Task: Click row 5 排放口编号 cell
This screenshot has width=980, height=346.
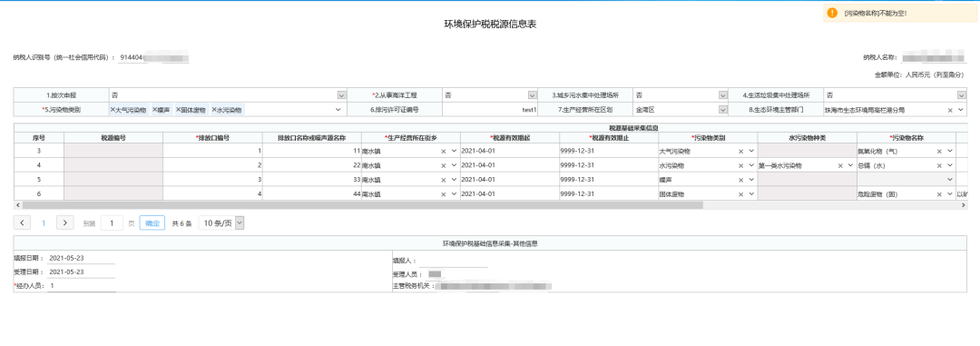Action: [212, 180]
